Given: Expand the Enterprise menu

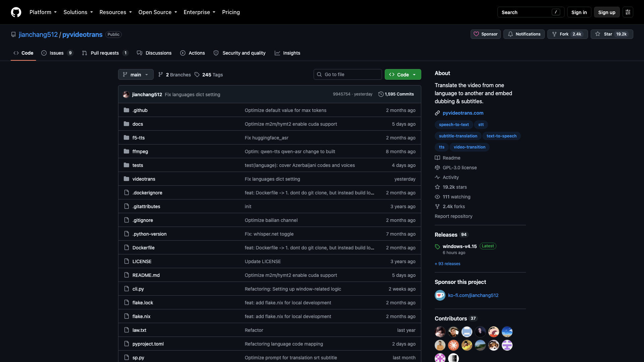Looking at the screenshot, I should pyautogui.click(x=199, y=12).
